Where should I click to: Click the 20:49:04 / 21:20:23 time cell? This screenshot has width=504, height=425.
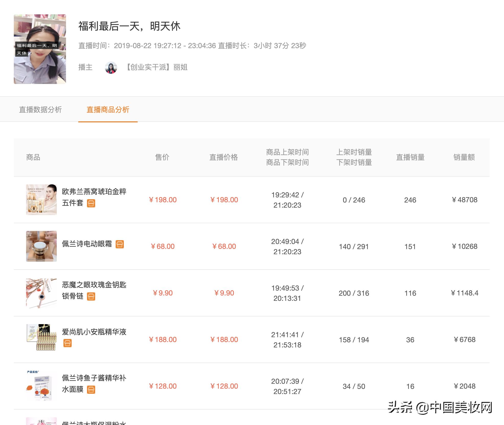click(287, 247)
